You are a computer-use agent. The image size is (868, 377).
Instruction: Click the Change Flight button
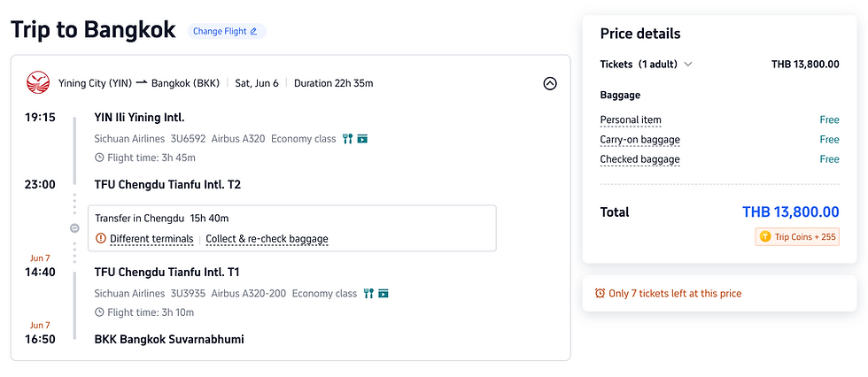coord(225,31)
